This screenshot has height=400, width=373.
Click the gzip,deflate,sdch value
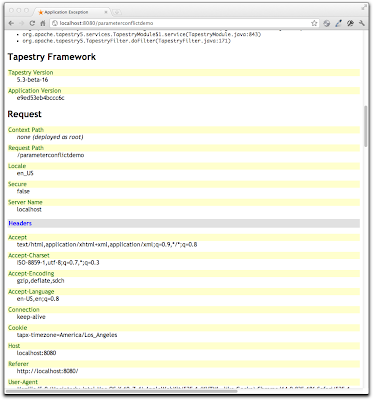coord(41,281)
